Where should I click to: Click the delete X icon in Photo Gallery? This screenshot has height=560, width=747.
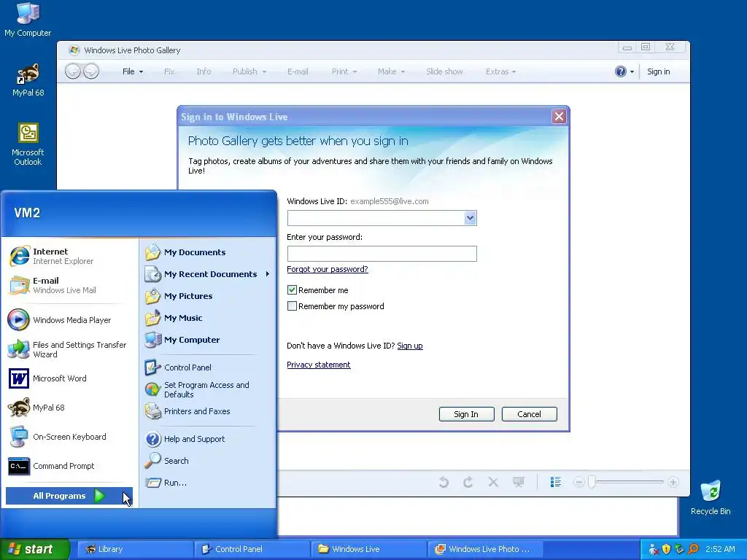click(493, 483)
